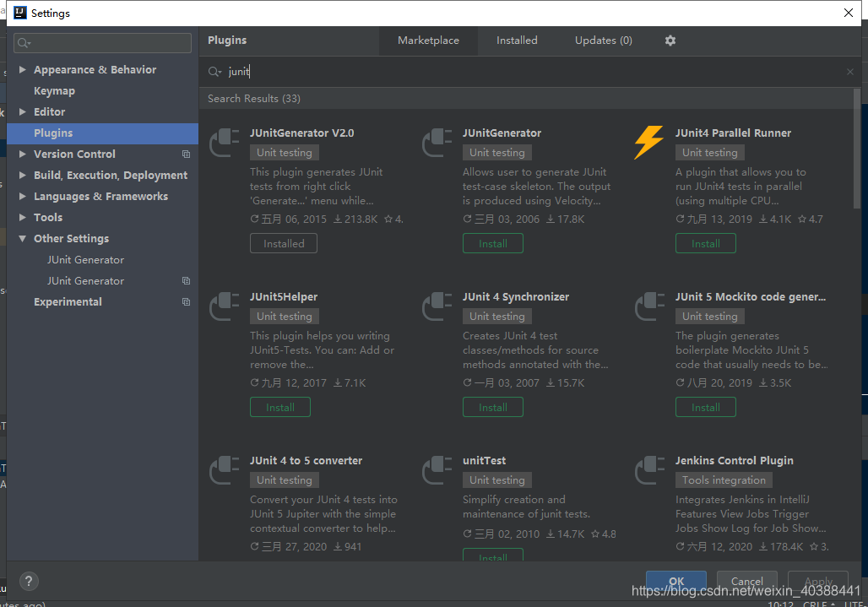Click the JUnitGenerator V2.0 plugin icon
Viewport: 868px width, 607px height.
coord(225,143)
